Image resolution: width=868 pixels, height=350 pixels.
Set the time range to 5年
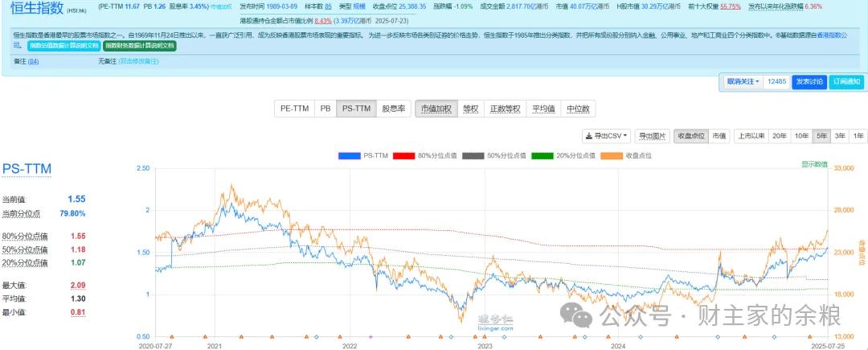point(821,136)
